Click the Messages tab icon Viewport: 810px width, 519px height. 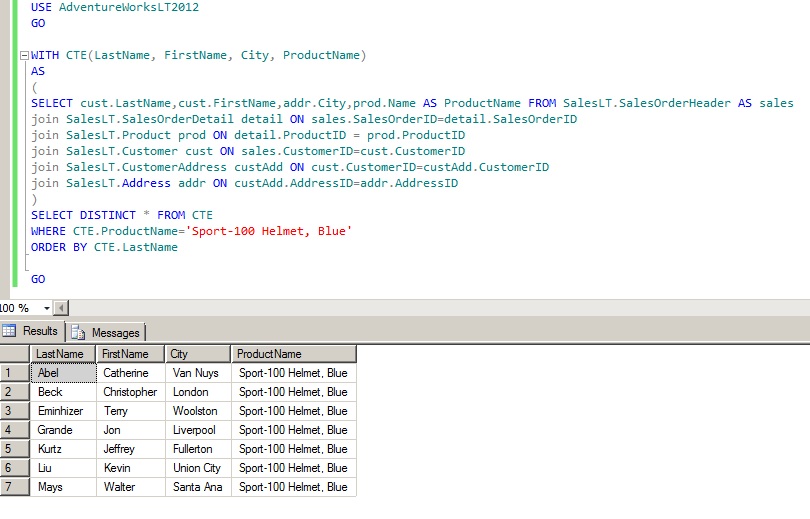78,333
